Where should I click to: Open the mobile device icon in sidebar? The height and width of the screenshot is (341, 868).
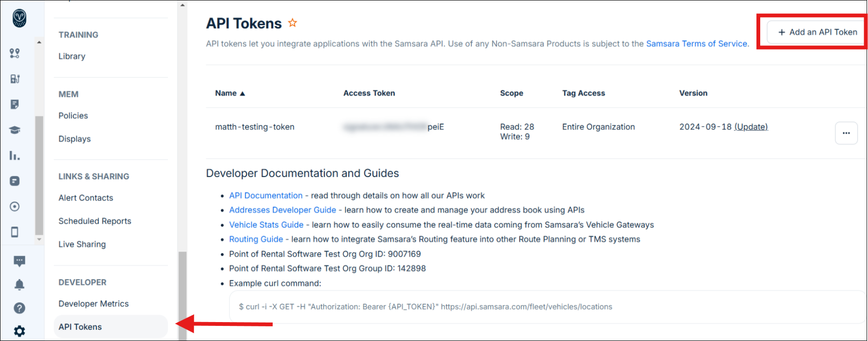15,232
